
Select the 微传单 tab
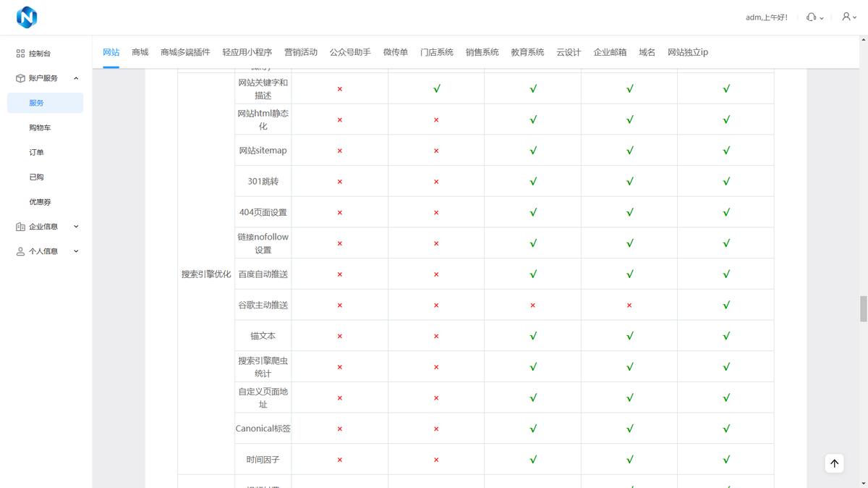click(x=395, y=52)
